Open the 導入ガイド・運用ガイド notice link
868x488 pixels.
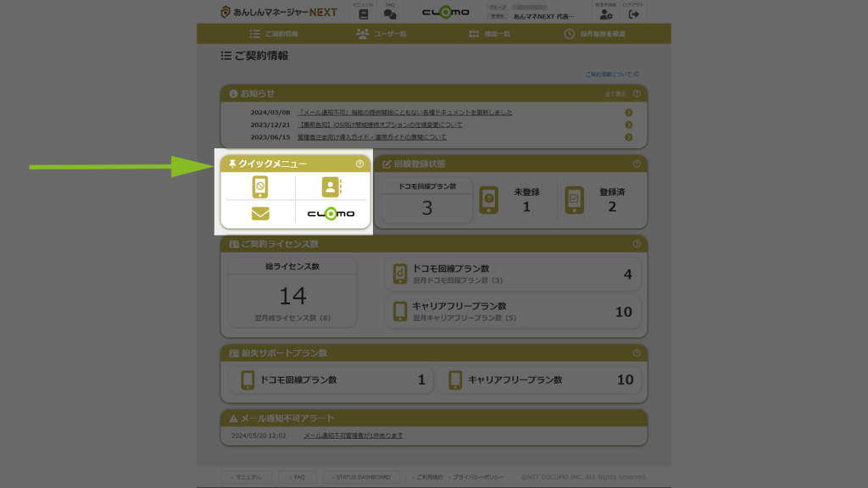coord(372,137)
